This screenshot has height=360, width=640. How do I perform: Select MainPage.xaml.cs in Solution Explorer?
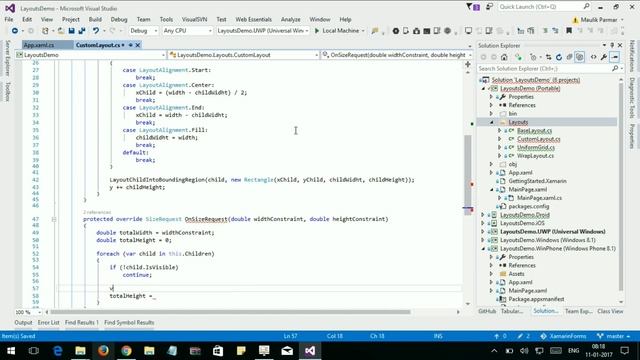coord(539,198)
